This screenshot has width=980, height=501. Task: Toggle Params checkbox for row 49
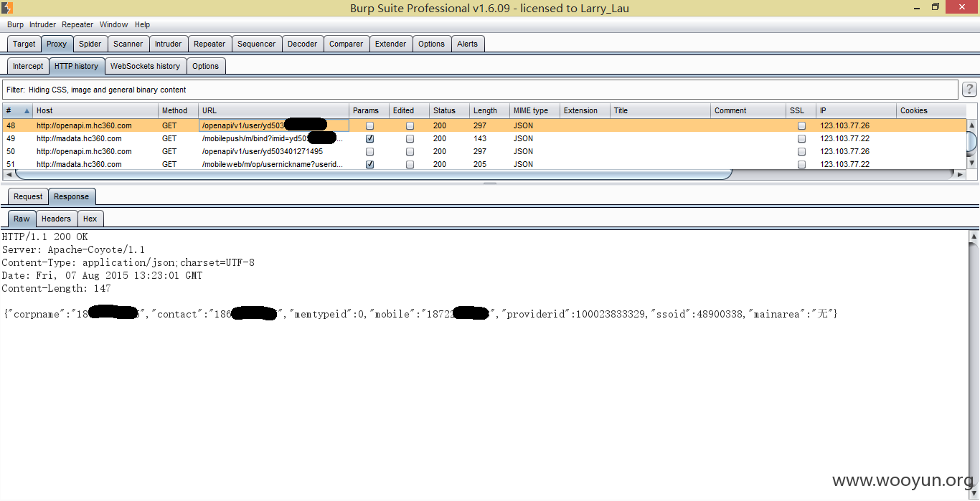(369, 138)
